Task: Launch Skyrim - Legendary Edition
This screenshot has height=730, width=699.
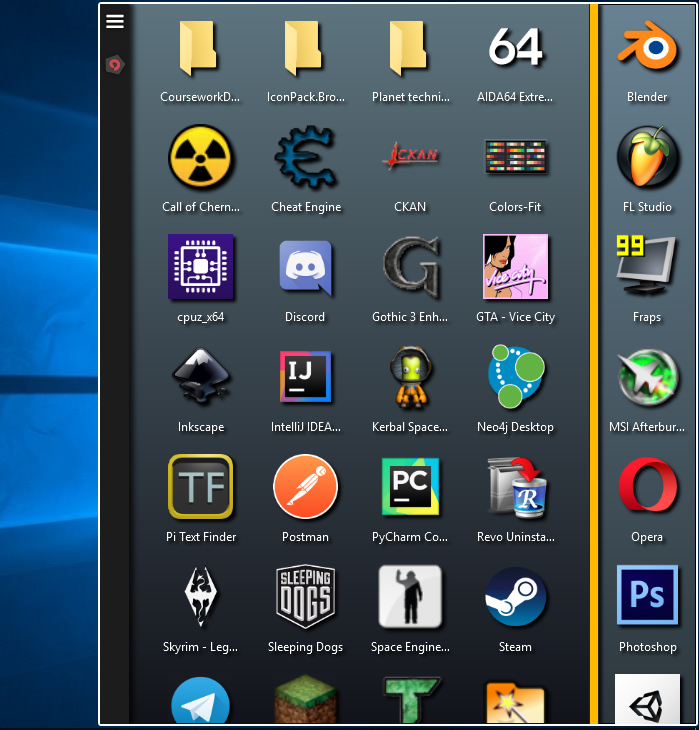Action: tap(201, 596)
